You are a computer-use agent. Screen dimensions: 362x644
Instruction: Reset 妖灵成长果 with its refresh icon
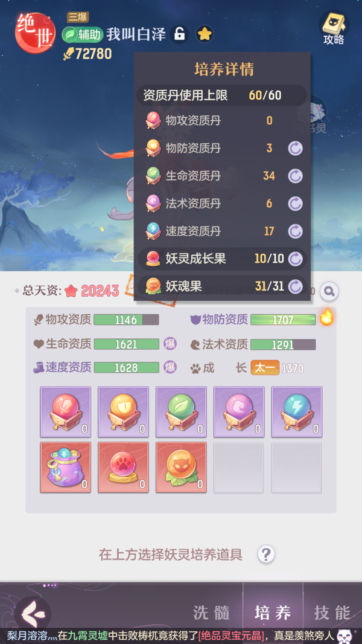[295, 259]
